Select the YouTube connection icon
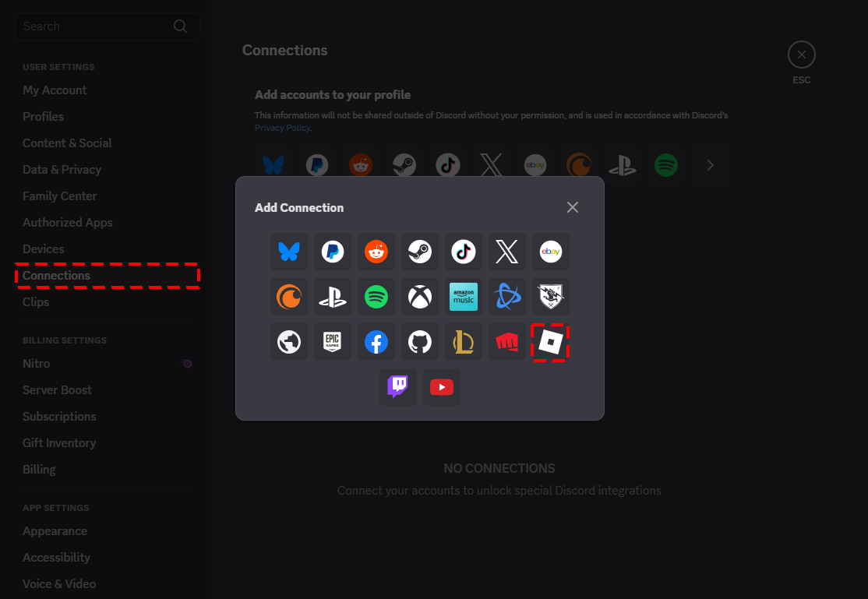 (441, 387)
